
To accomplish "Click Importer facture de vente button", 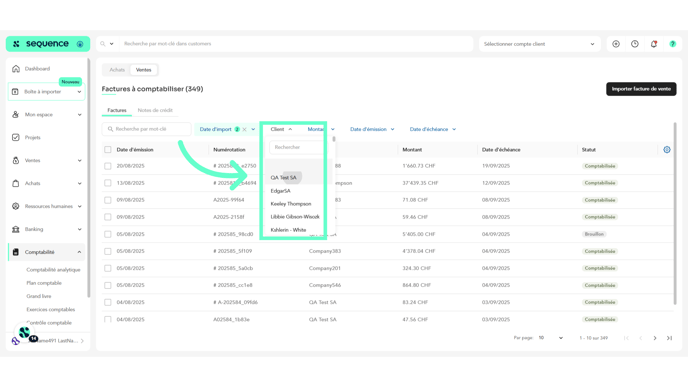I will click(641, 89).
